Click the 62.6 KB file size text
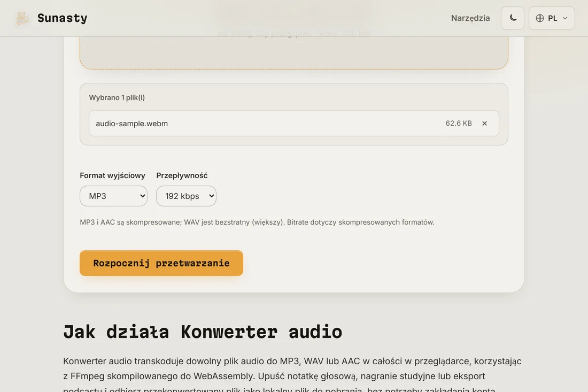588x392 pixels. pos(458,124)
